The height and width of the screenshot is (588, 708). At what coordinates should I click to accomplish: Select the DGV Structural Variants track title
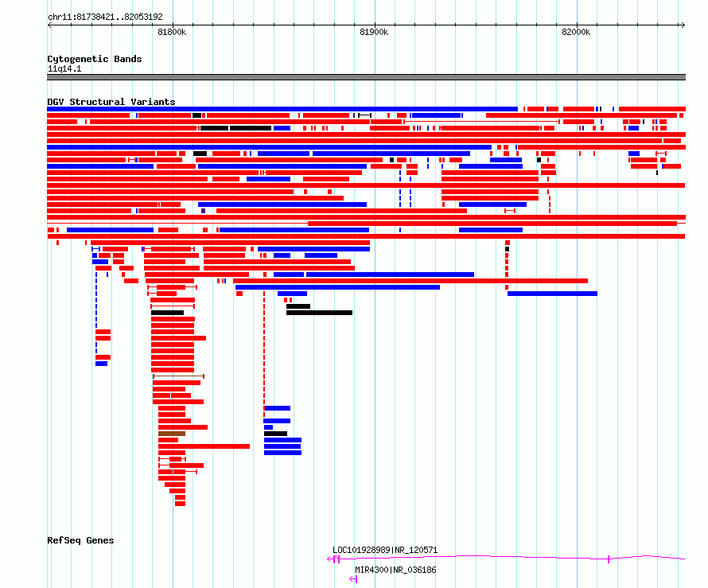(111, 102)
